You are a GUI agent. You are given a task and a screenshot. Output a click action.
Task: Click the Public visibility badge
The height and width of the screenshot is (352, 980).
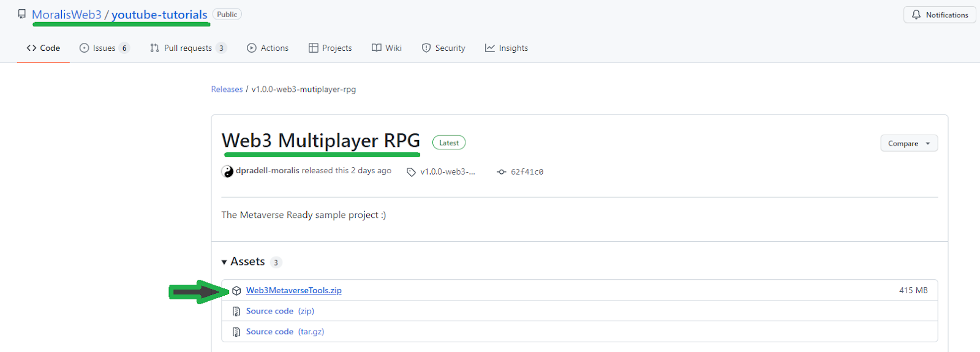[x=227, y=14]
